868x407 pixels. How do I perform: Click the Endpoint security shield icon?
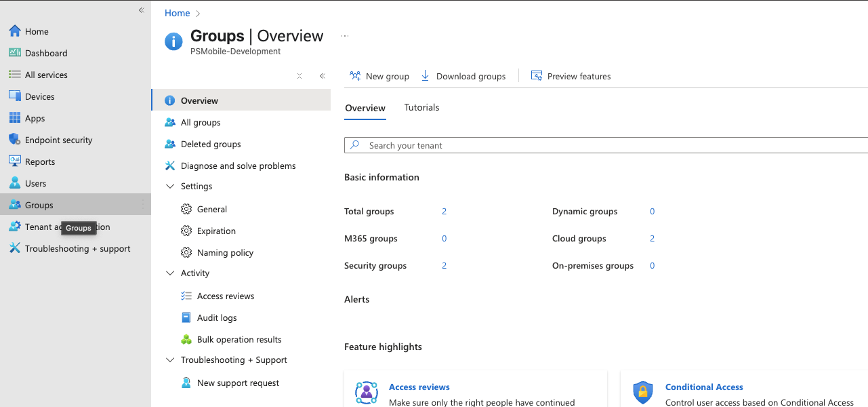point(14,140)
